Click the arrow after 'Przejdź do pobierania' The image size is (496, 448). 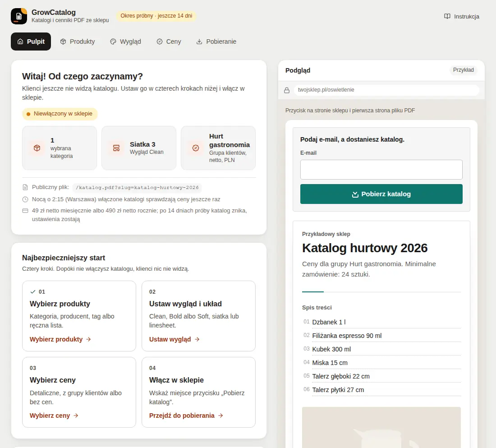point(220,416)
